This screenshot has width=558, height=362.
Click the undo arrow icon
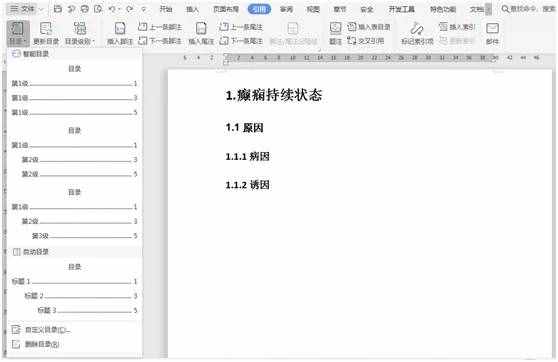(x=112, y=9)
